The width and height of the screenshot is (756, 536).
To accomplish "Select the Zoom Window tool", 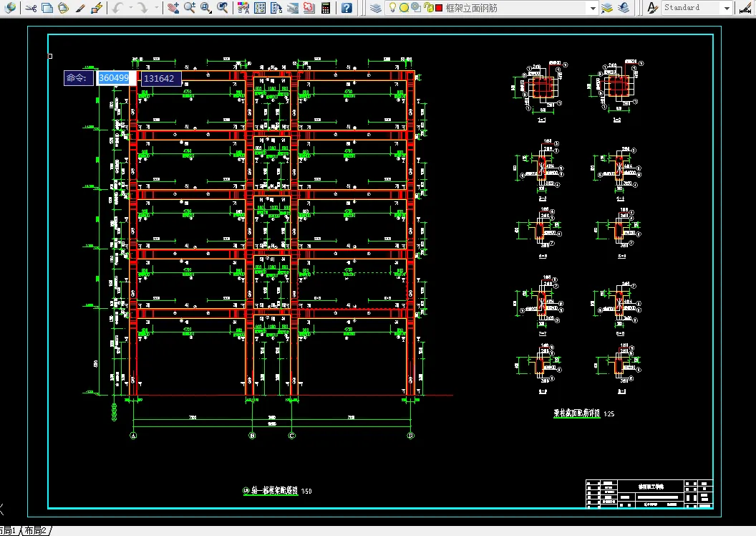I will 206,8.
